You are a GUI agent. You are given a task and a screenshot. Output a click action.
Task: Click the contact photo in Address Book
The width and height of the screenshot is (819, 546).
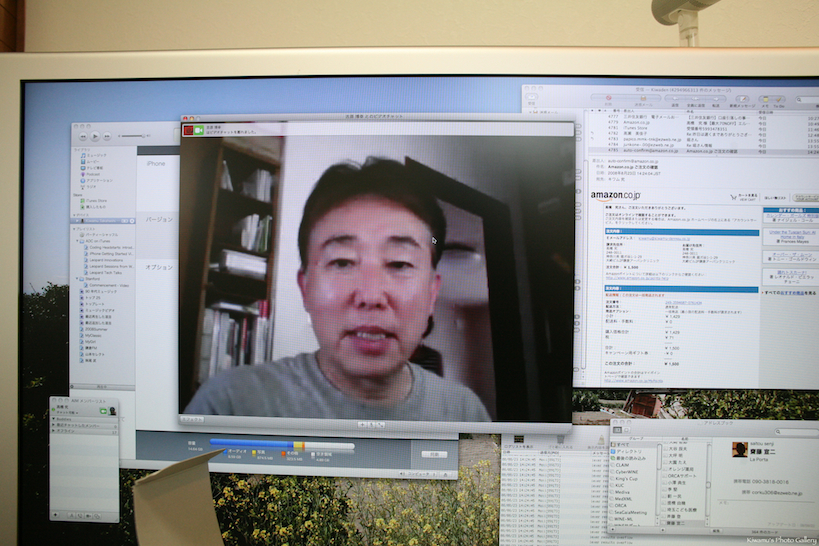coord(739,449)
